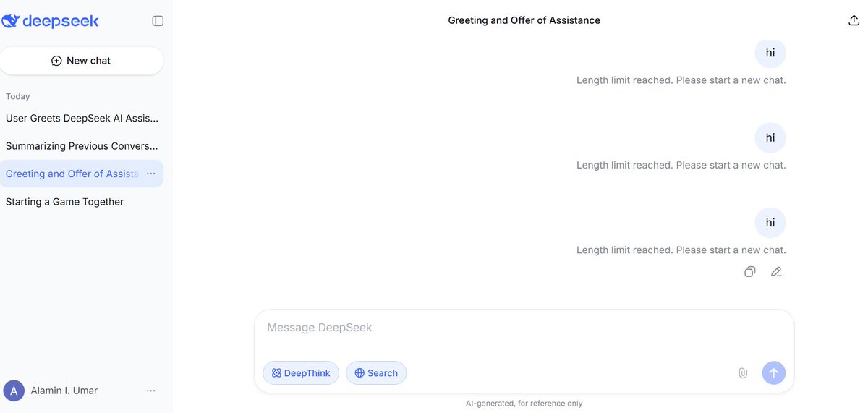Collapse the sidebar with the panel icon
This screenshot has width=868, height=413.
click(x=158, y=21)
